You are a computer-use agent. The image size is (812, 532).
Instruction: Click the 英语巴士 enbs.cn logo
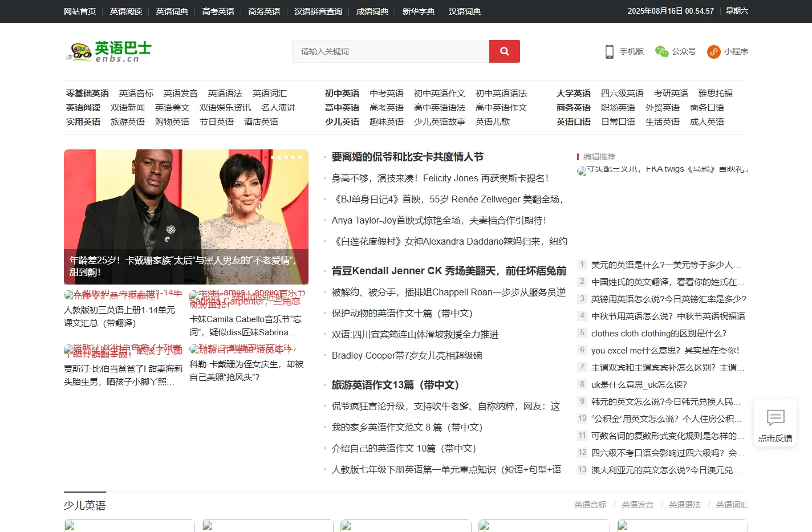[x=109, y=51]
